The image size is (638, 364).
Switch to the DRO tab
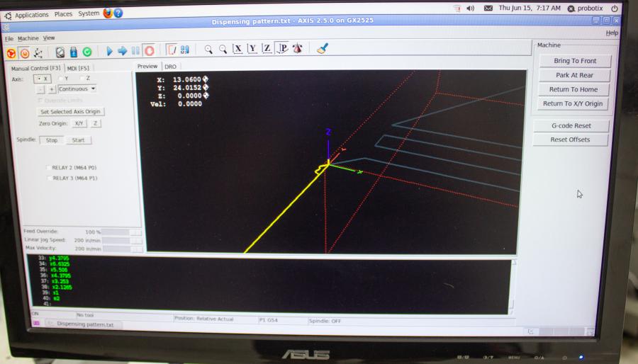click(x=170, y=67)
